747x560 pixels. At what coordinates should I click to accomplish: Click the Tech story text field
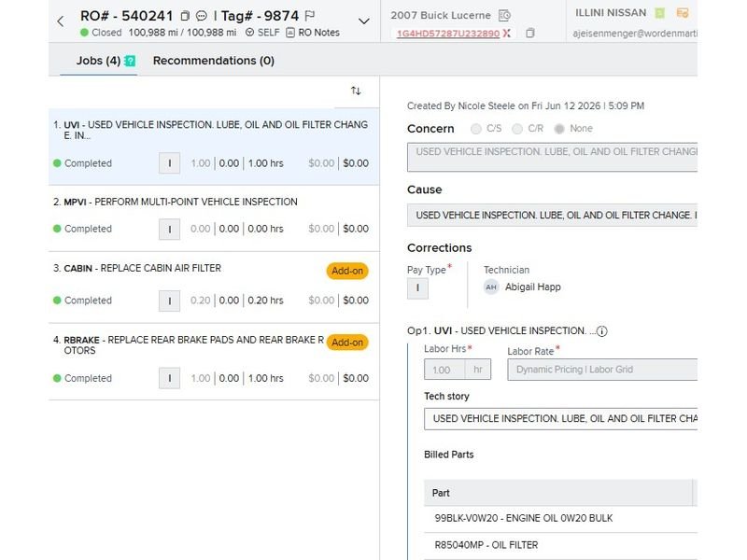click(561, 418)
